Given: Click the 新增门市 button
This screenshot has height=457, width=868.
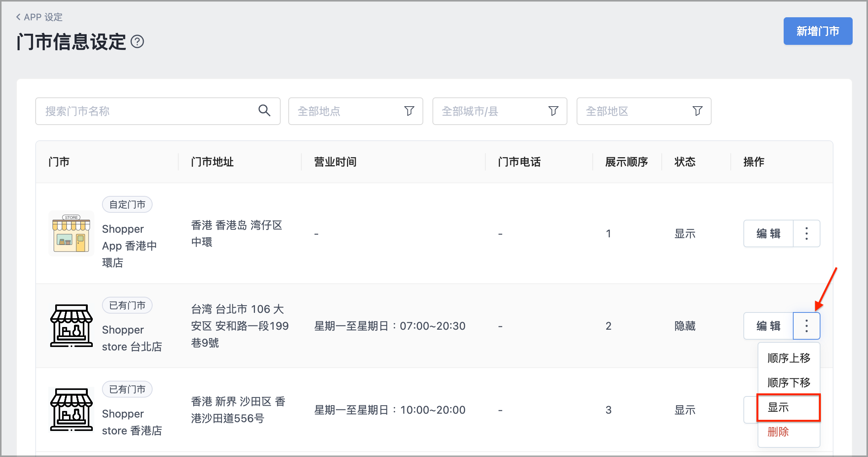Looking at the screenshot, I should [x=818, y=31].
